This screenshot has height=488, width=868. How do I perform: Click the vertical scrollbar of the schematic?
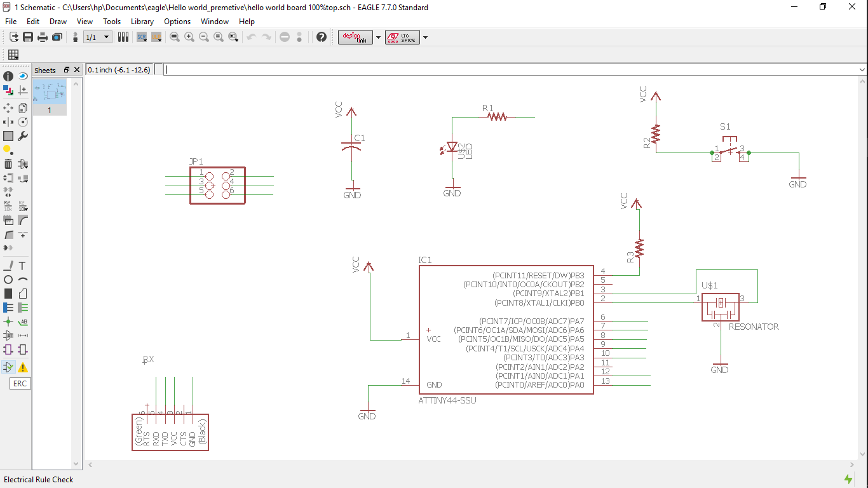[862, 267]
